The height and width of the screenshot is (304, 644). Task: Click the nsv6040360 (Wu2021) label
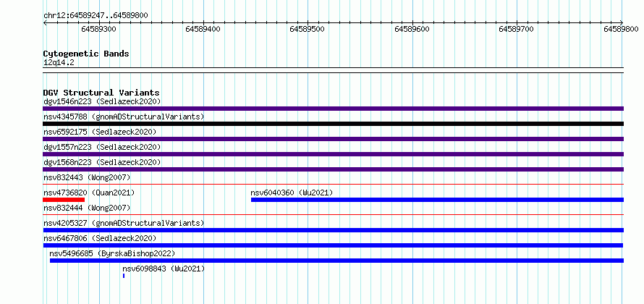(292, 193)
